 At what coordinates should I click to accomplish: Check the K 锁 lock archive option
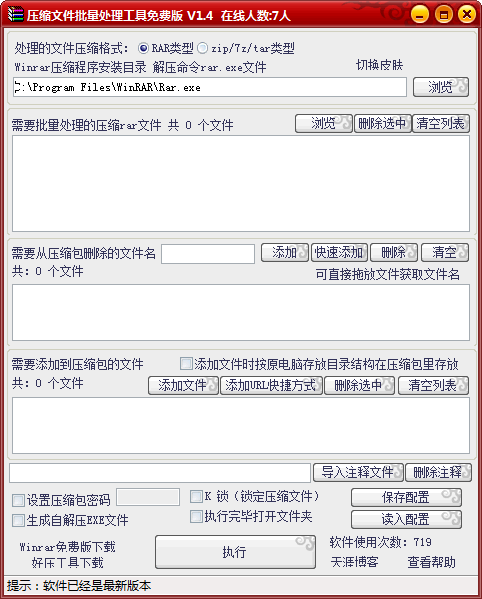coord(196,496)
